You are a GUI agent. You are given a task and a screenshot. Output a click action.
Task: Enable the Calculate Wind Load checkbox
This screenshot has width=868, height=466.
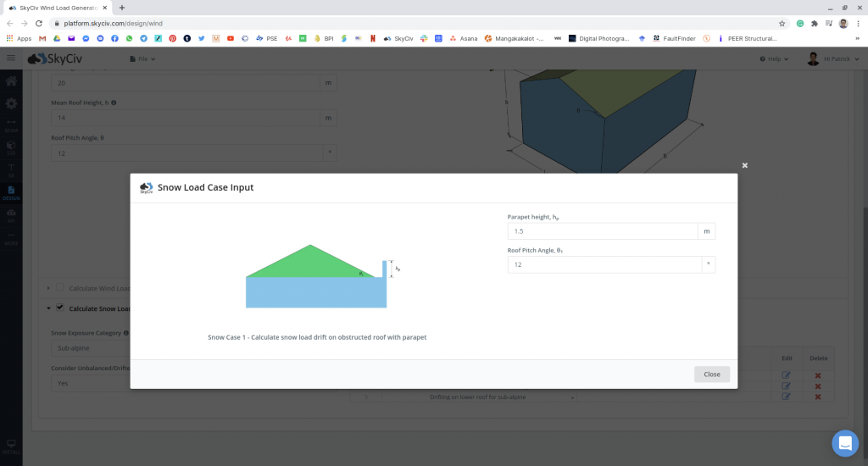click(x=59, y=288)
